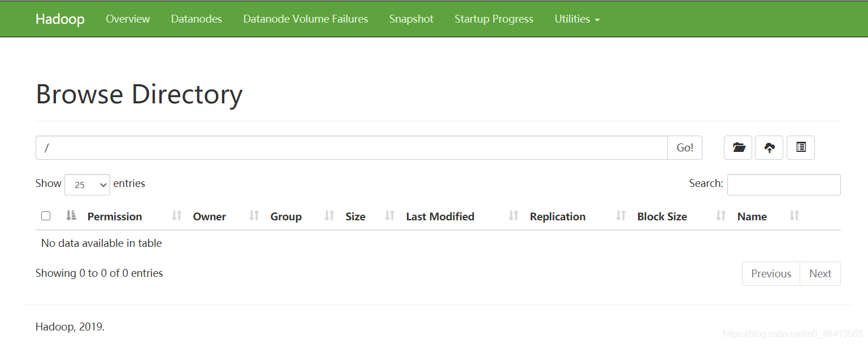This screenshot has width=868, height=344.
Task: Click the Next pagination button
Action: [x=820, y=273]
